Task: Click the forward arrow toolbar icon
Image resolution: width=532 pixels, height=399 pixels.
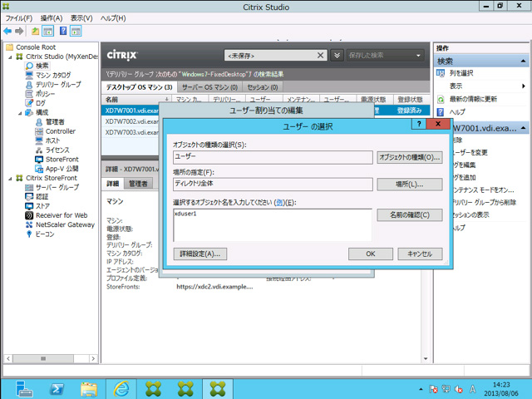Action: (x=19, y=32)
